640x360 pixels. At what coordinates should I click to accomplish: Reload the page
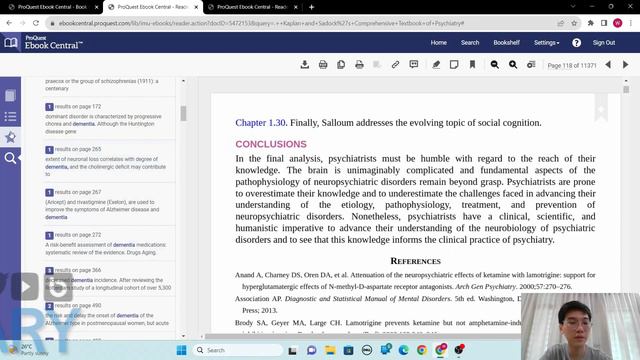(36, 23)
